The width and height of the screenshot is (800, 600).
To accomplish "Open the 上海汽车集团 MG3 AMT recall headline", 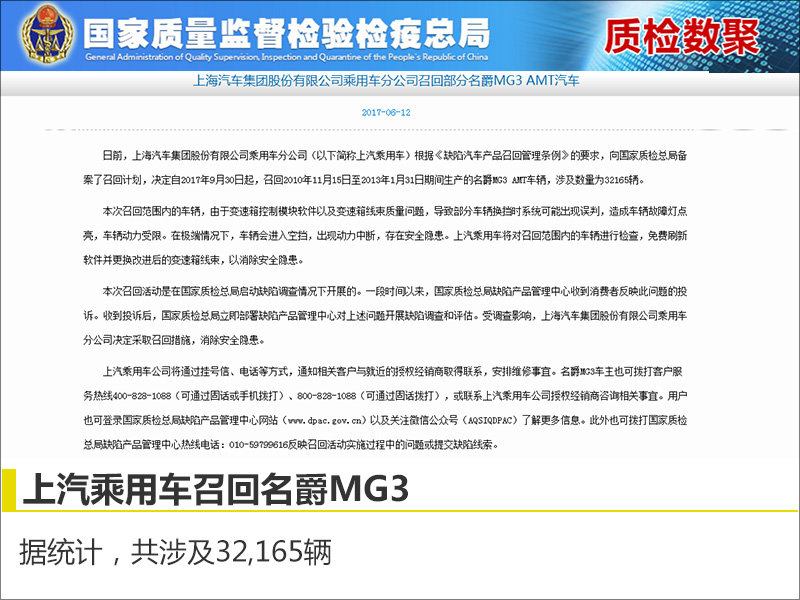I will (386, 81).
